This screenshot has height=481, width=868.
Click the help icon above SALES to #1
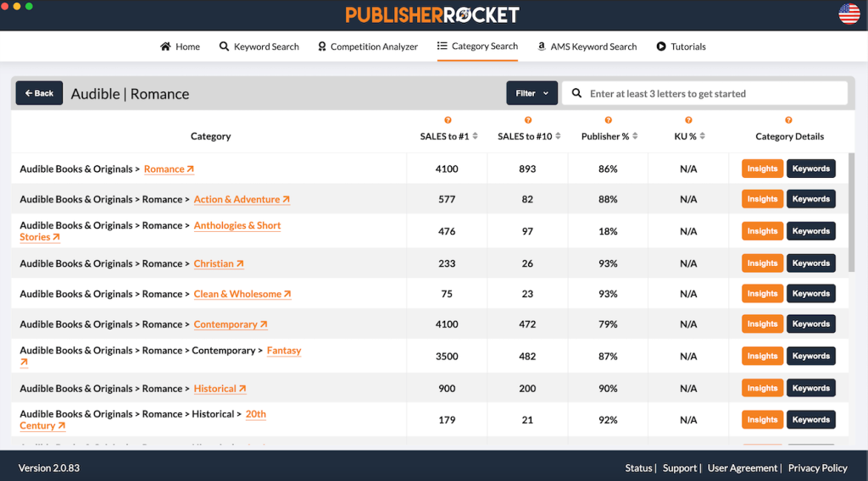pyautogui.click(x=448, y=120)
